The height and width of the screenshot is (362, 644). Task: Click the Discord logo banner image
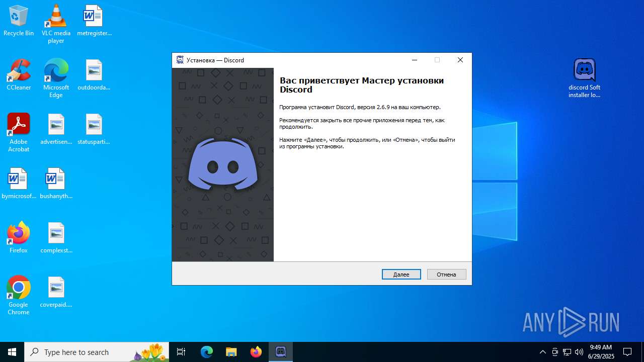click(223, 165)
